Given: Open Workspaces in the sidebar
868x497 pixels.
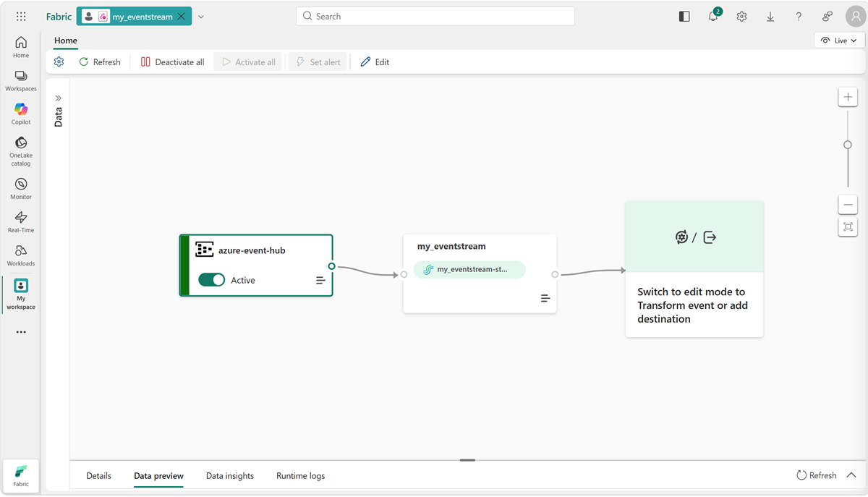Looking at the screenshot, I should click(21, 81).
